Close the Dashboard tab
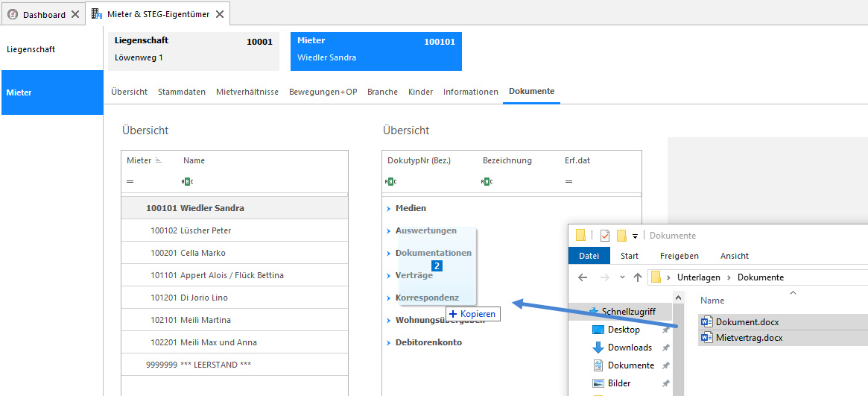 (x=75, y=15)
